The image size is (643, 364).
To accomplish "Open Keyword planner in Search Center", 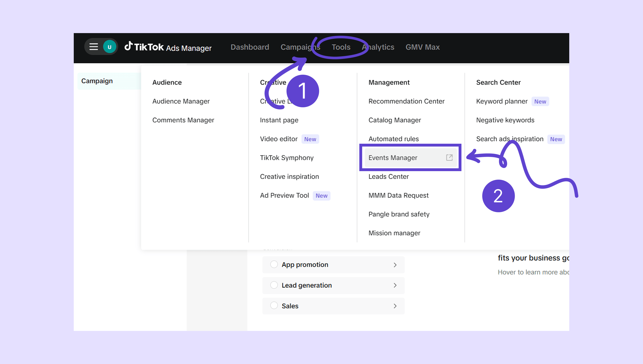I will click(x=501, y=101).
